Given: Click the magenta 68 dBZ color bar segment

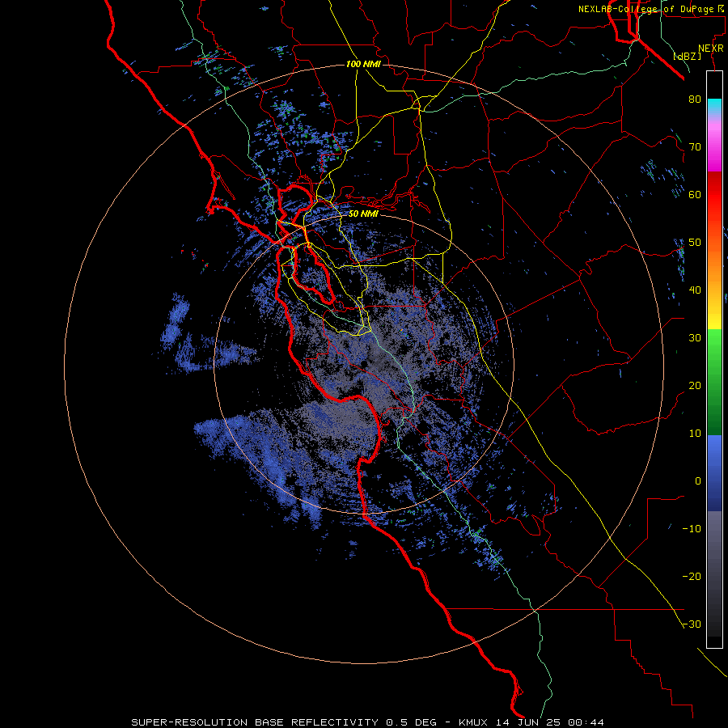Looking at the screenshot, I should (x=714, y=158).
